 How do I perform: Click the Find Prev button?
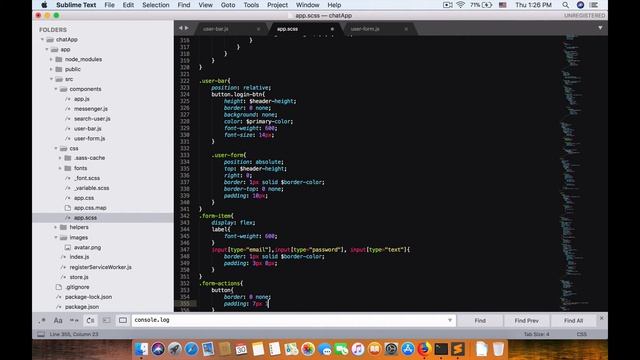[526, 320]
